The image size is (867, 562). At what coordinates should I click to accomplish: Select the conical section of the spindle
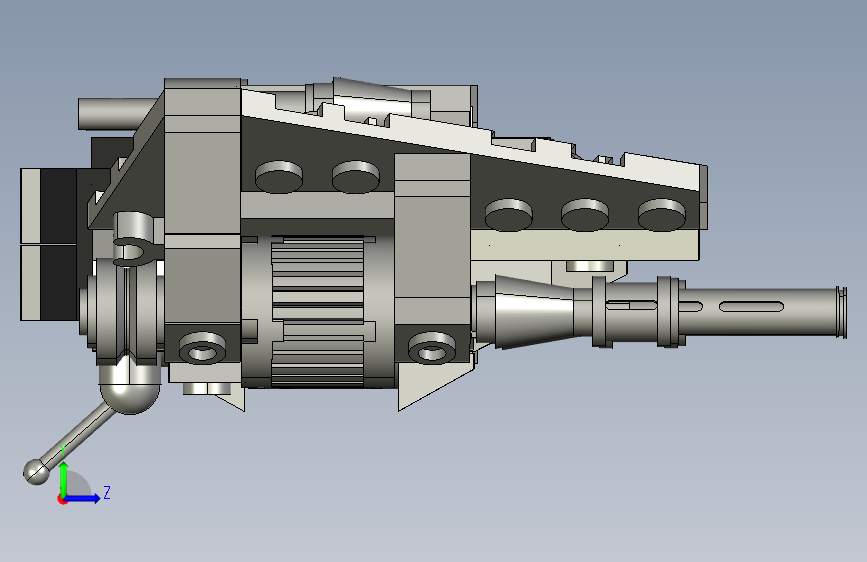pos(534,311)
